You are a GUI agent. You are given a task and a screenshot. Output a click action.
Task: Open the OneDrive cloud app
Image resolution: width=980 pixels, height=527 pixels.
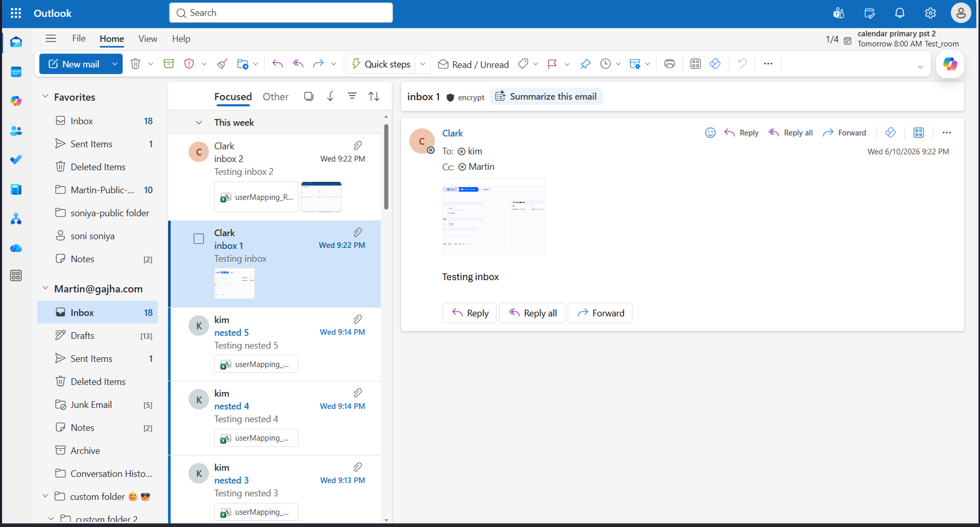point(16,248)
